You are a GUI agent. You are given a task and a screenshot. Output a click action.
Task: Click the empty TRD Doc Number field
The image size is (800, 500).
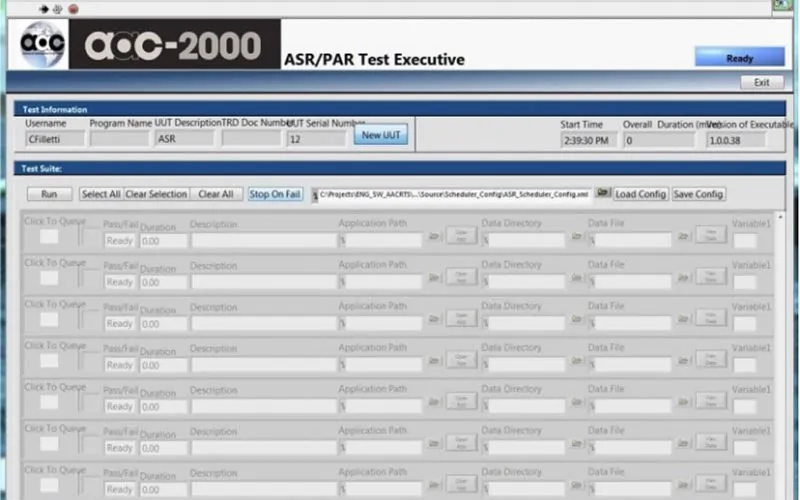point(252,138)
